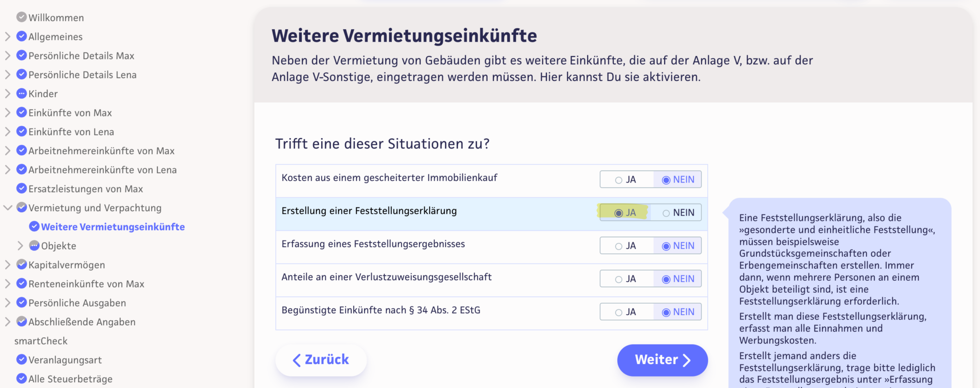Image resolution: width=980 pixels, height=388 pixels.
Task: Switch Erstellung einer Feststellungserklärung to NEIN
Action: [679, 213]
